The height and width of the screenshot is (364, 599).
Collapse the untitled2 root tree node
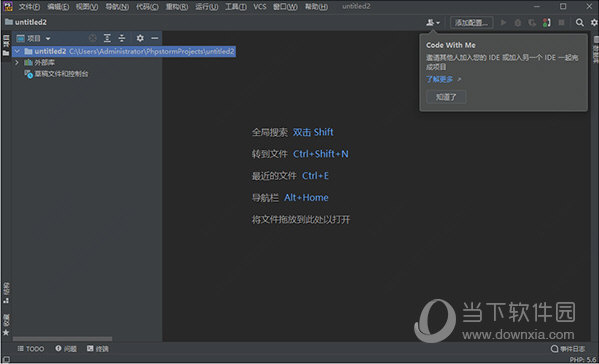[x=17, y=51]
